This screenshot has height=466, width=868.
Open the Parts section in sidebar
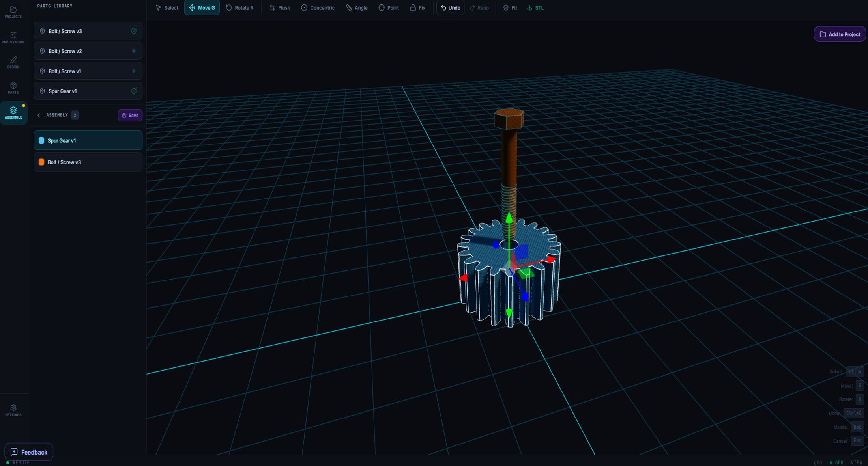coord(13,88)
